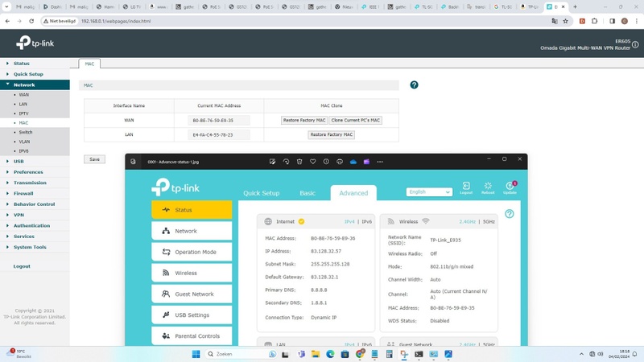Click the translate icon in address bar

coord(555,21)
